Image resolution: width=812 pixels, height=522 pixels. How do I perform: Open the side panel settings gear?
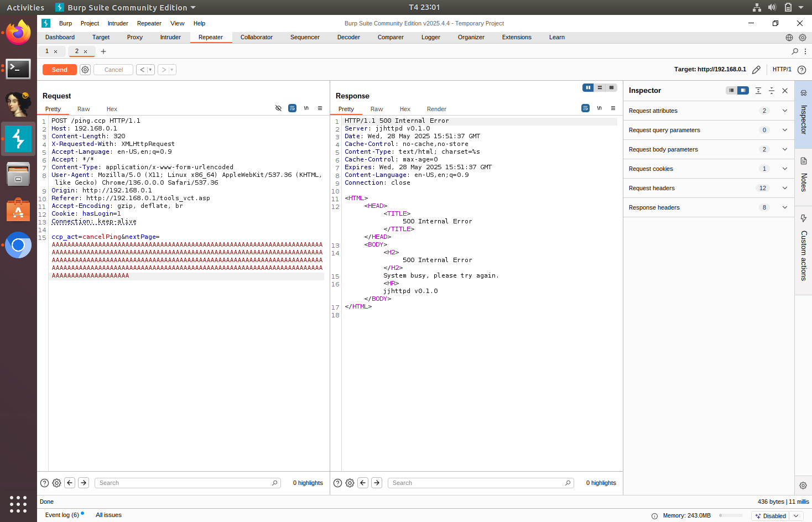click(x=803, y=486)
